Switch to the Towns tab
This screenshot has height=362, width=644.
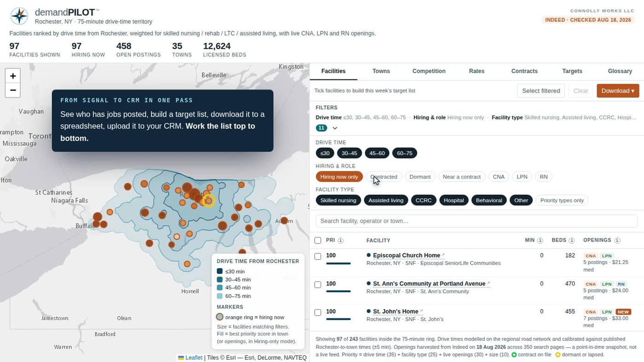tap(381, 71)
